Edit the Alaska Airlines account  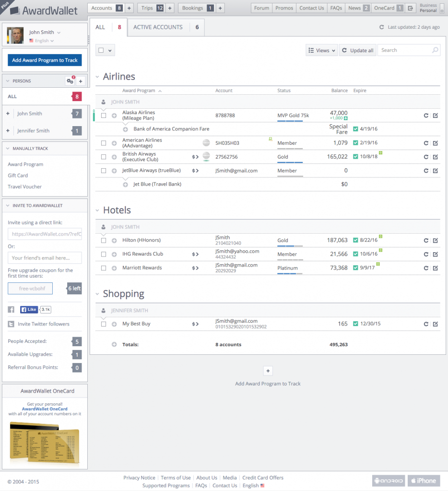click(x=436, y=116)
